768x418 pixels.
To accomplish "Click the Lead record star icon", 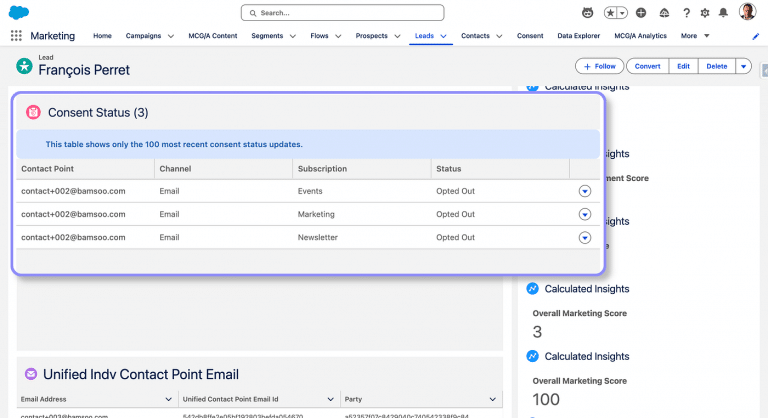I will click(x=24, y=66).
